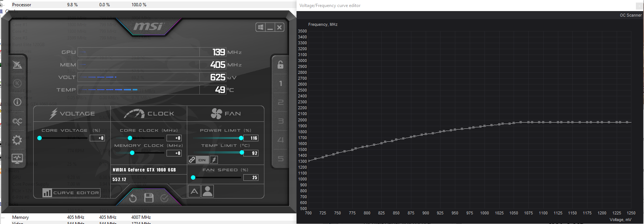Click the driver version 552.12 text
The image size is (644, 224).
119,179
